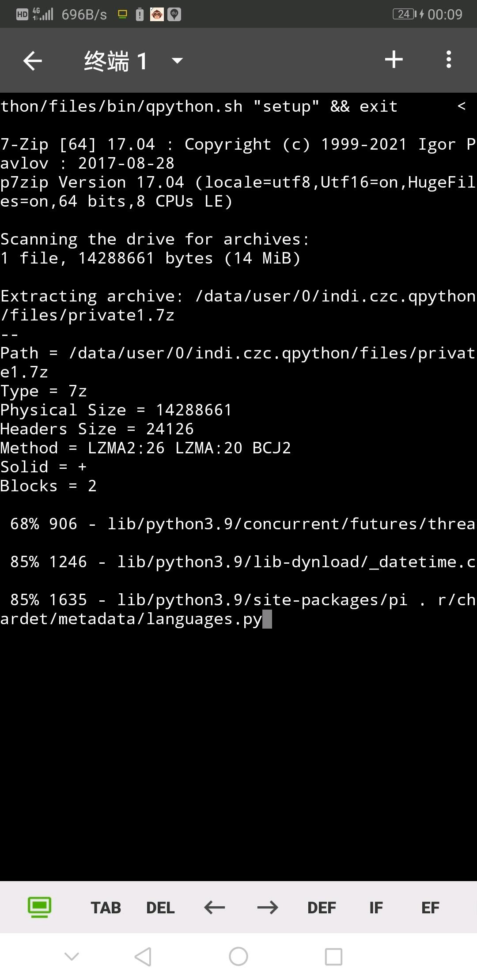
Task: Select the 终端 1 title label
Action: coord(116,60)
